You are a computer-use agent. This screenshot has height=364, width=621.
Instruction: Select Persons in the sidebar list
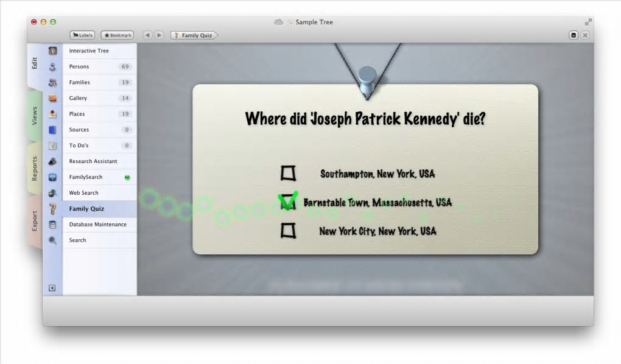(99, 66)
